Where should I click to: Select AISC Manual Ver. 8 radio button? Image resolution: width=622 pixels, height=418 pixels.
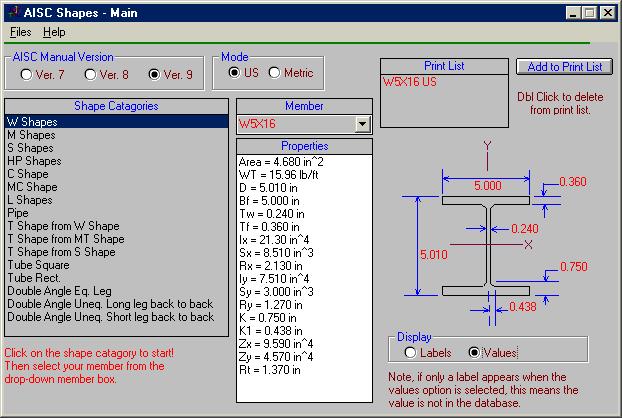click(106, 74)
